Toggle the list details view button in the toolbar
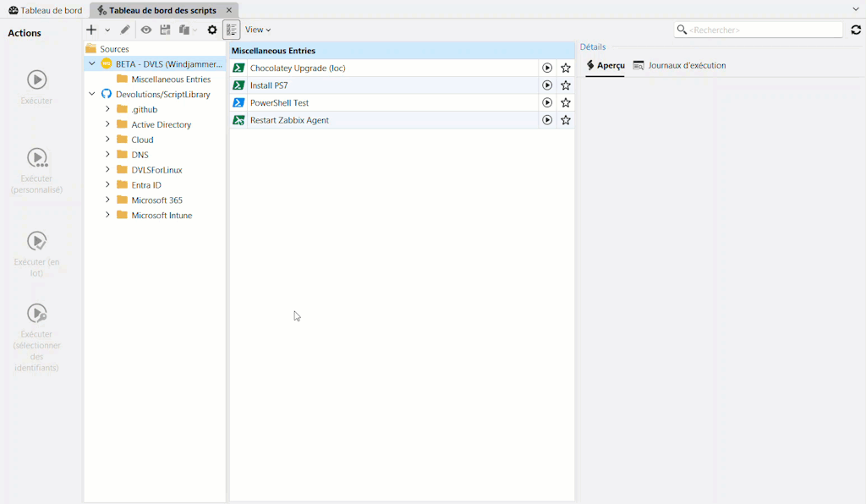Viewport: 866px width, 504px height. pyautogui.click(x=231, y=30)
